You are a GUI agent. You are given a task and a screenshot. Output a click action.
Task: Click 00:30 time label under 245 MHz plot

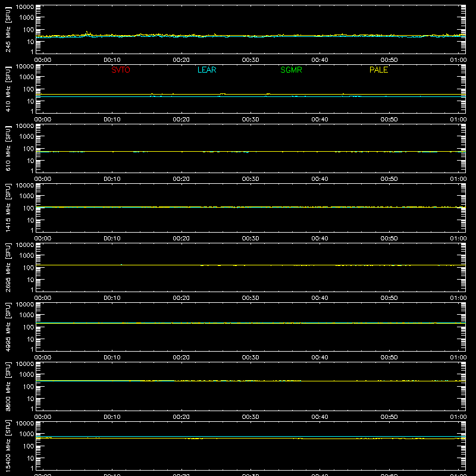(x=250, y=60)
